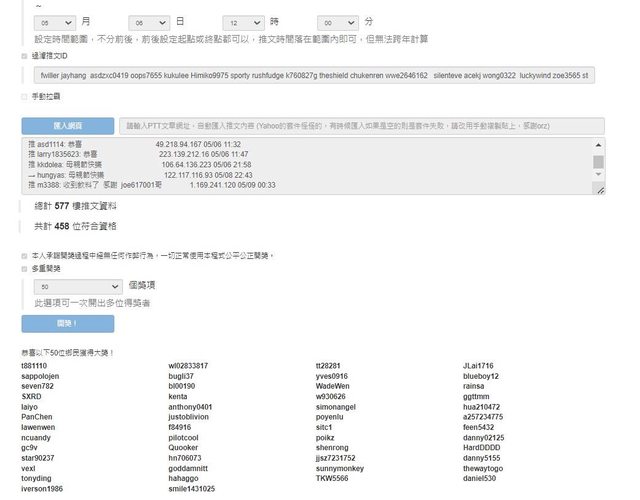
Task: Open the hour (時) dropdown
Action: pos(244,21)
